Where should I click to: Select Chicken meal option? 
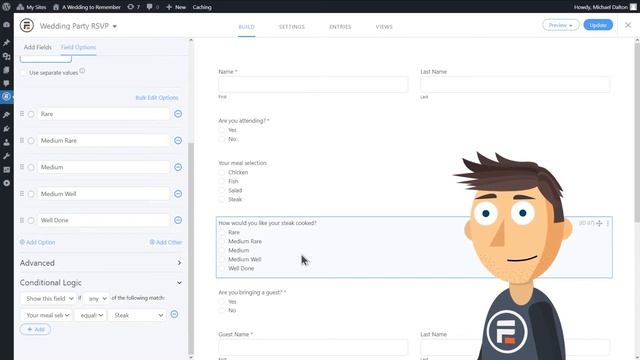(x=222, y=172)
